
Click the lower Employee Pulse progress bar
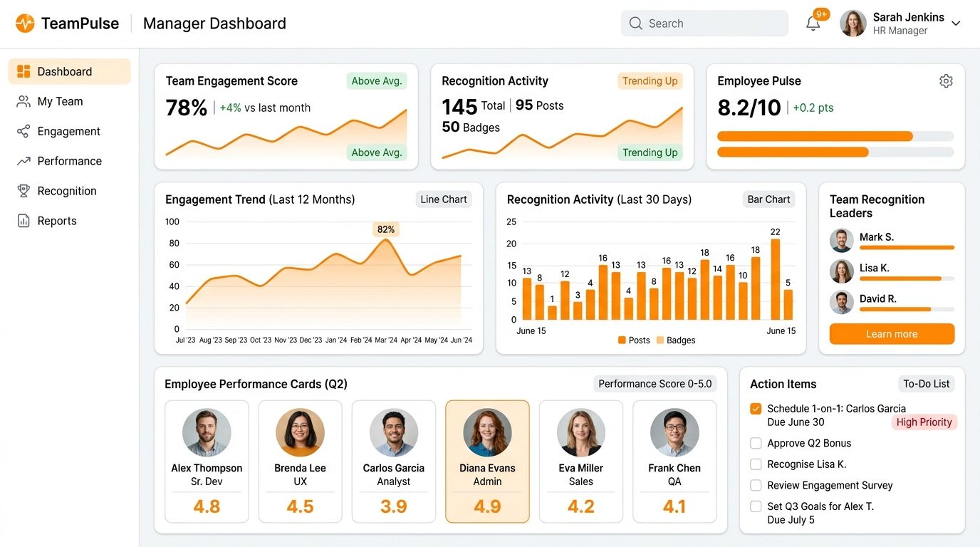click(835, 152)
